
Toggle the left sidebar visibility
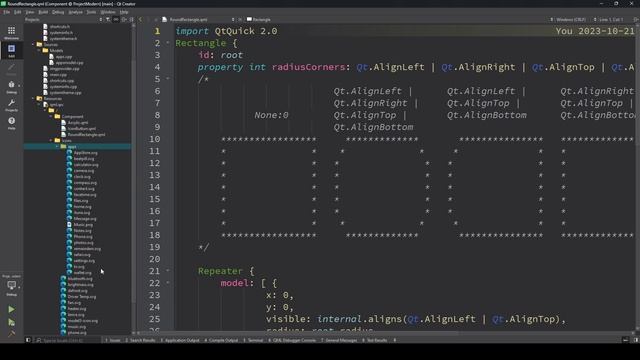pyautogui.click(x=28, y=340)
